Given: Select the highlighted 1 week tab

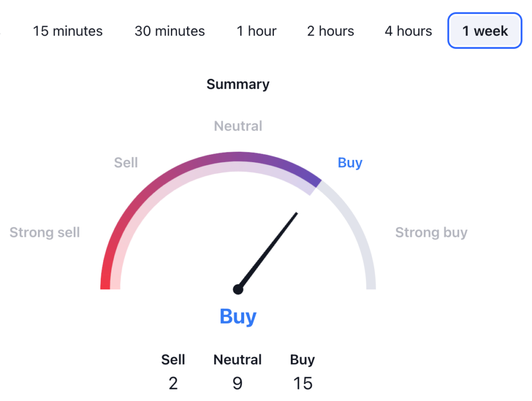Looking at the screenshot, I should pos(484,31).
